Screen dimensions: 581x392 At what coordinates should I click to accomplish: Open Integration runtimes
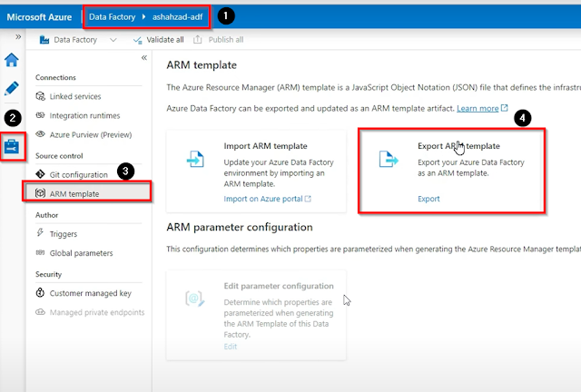84,115
